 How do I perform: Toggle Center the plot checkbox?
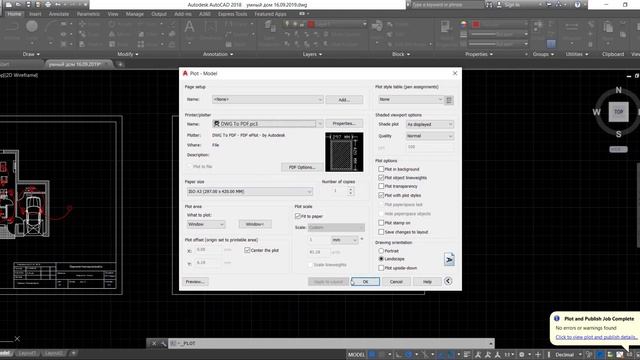(x=247, y=250)
